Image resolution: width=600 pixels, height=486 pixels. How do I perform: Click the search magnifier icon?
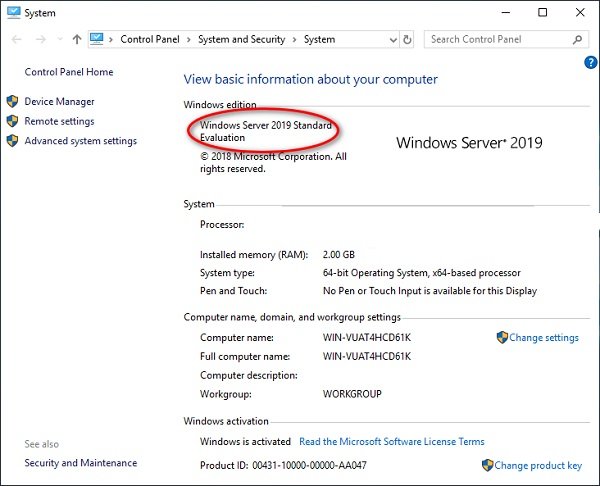coord(577,39)
